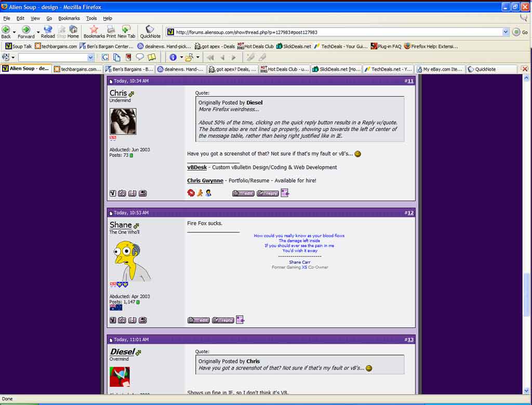Click the Go button next to address bar
Image resolution: width=532 pixels, height=405 pixels.
click(520, 32)
